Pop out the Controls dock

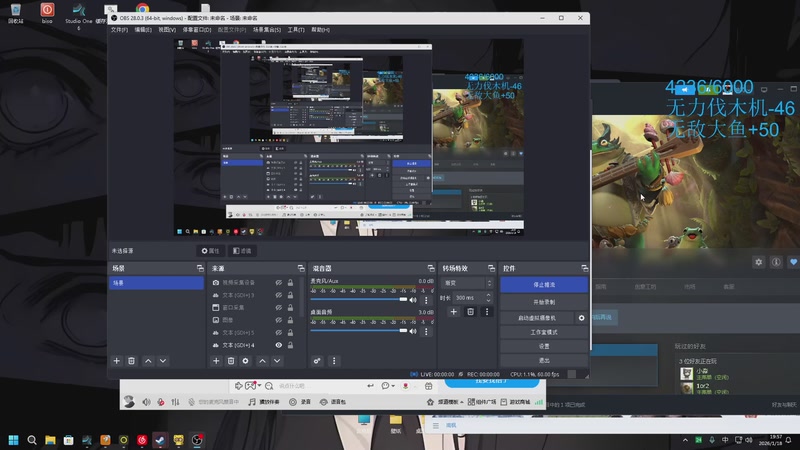[584, 268]
